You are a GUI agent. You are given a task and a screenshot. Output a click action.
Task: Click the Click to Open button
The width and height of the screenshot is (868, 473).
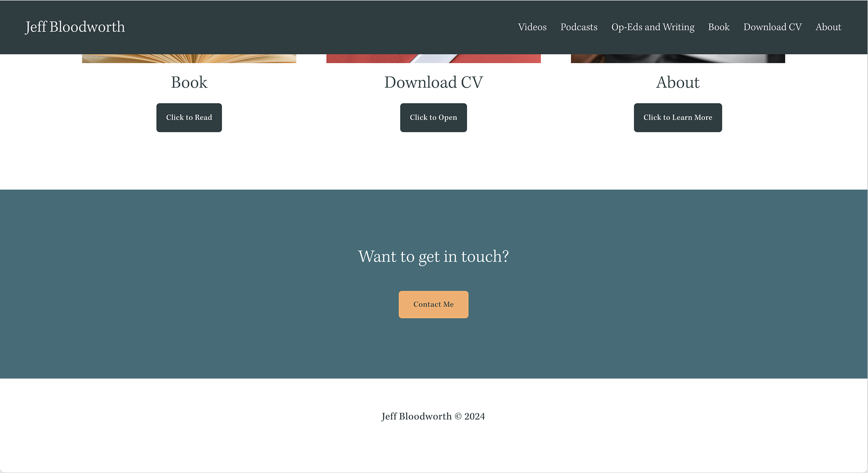433,118
